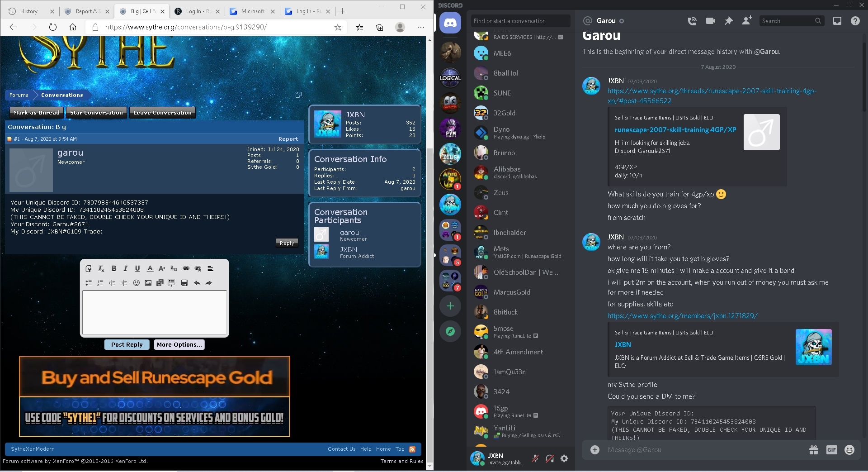Viewport: 868px width, 472px height.
Task: Insert media with the film icon
Action: [x=160, y=283]
